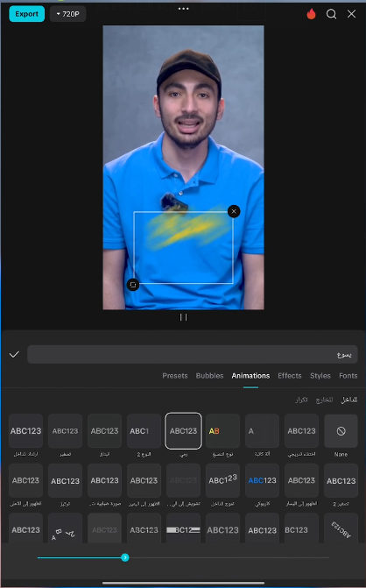Switch to the Bubbles tab
Screen dimensions: 366x588
[209, 376]
